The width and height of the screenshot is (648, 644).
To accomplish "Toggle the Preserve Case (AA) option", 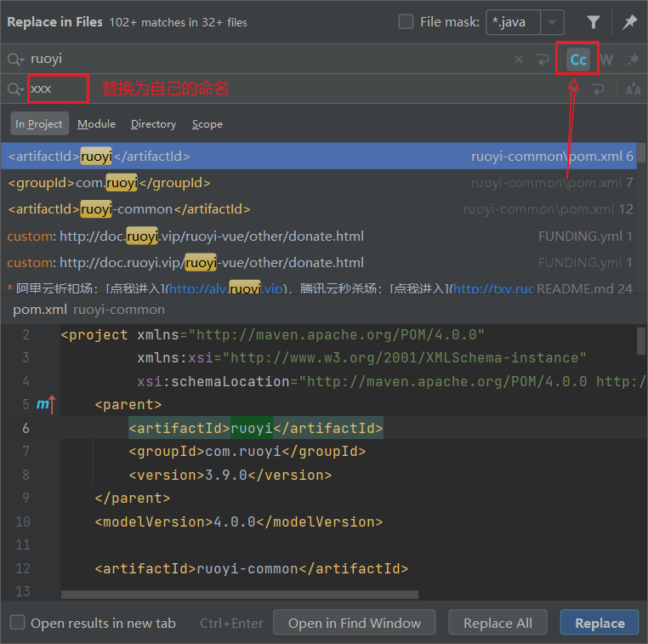I will tap(634, 89).
